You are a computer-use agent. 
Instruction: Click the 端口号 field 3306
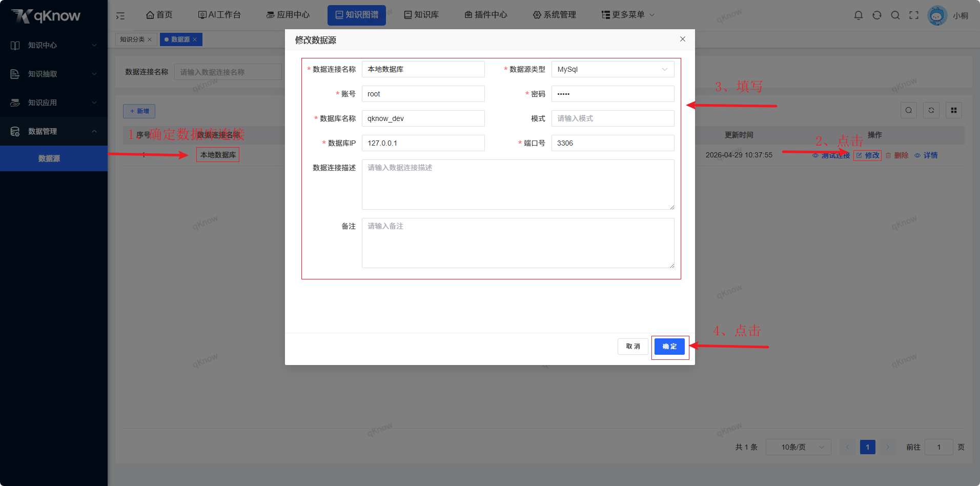pos(612,143)
